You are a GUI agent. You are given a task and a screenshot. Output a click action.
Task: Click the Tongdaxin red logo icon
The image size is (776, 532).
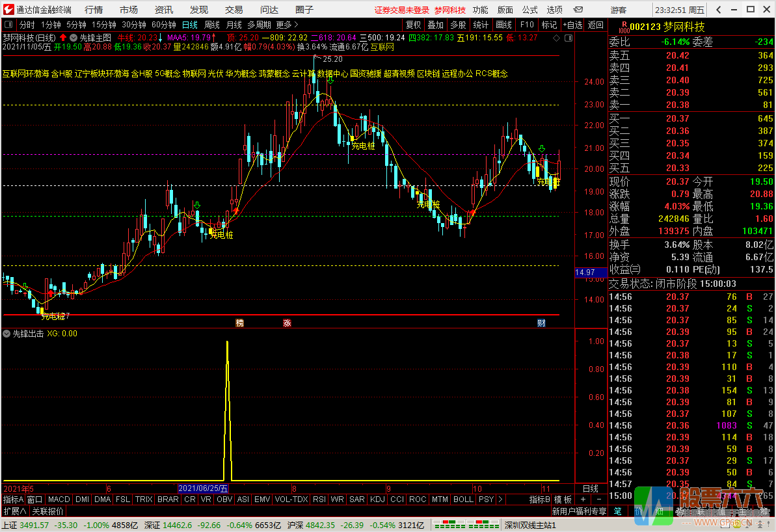pyautogui.click(x=8, y=9)
